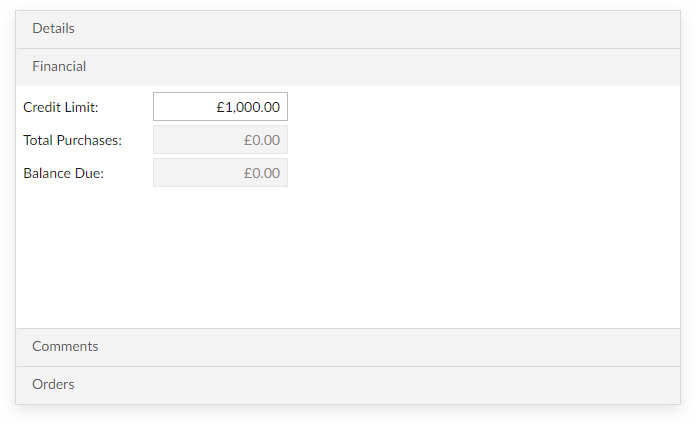
Task: Focus the Credit Limit input field
Action: click(220, 107)
